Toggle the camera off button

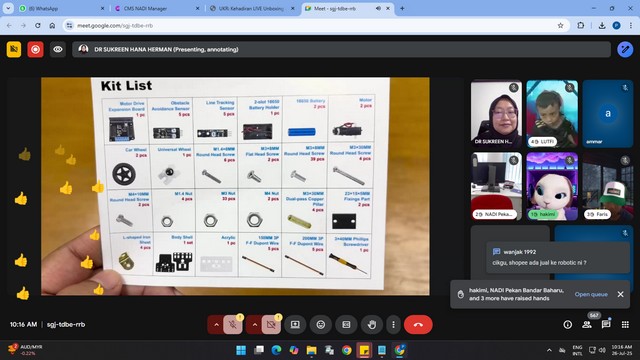pyautogui.click(x=271, y=325)
